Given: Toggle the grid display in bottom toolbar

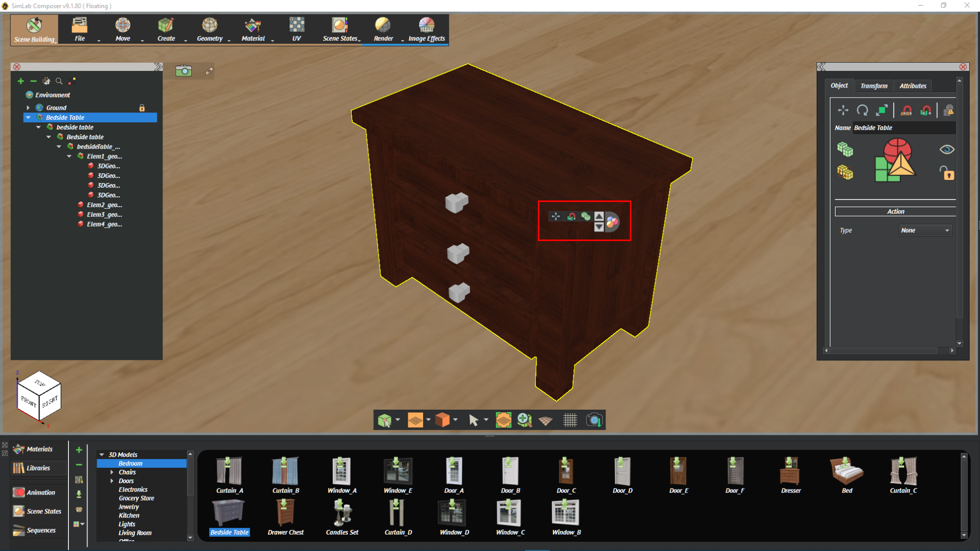Looking at the screenshot, I should 570,420.
